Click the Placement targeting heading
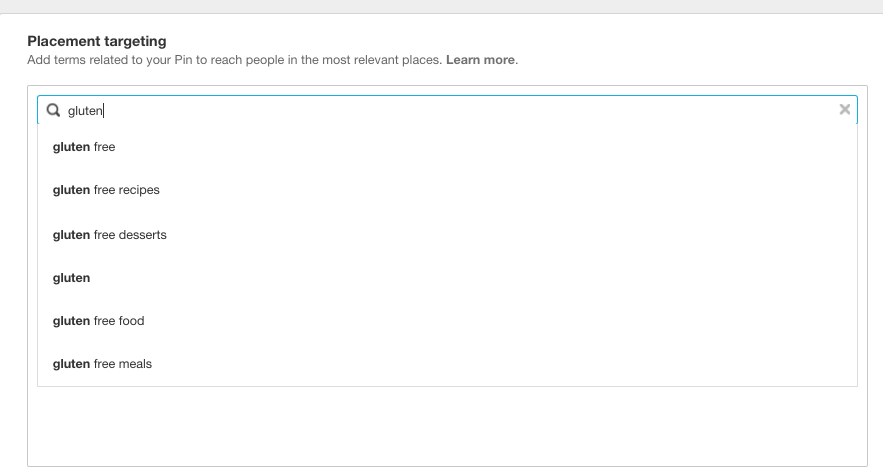The height and width of the screenshot is (476, 883). 97,41
